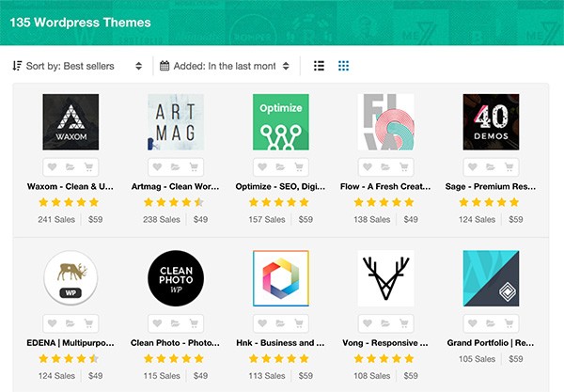Favorite the Sage theme with heart icon
The width and height of the screenshot is (564, 392).
tap(473, 167)
